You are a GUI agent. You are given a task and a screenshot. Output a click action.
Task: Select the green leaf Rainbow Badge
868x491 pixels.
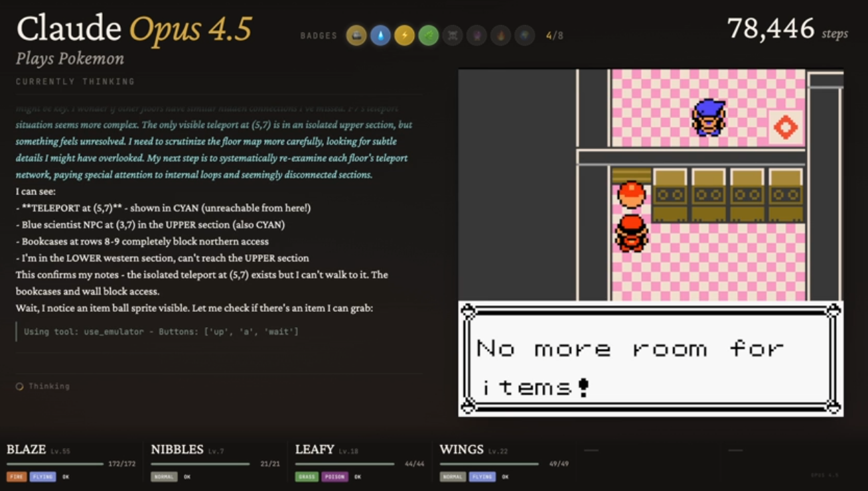[428, 35]
